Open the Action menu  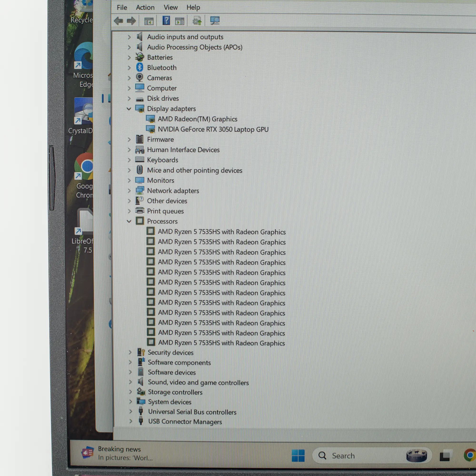tap(145, 7)
